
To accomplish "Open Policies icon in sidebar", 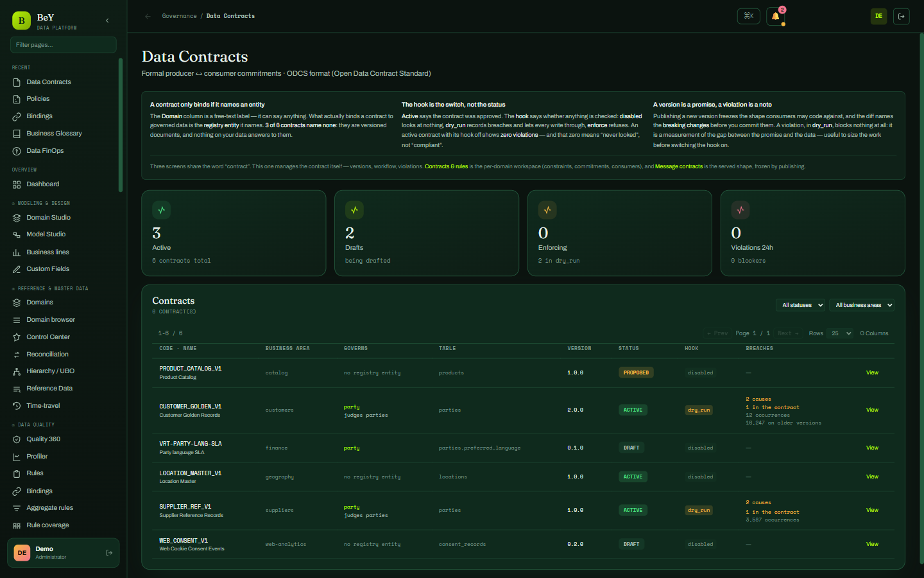I will click(x=17, y=99).
